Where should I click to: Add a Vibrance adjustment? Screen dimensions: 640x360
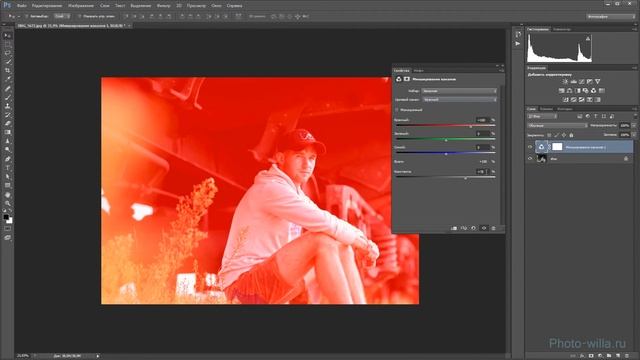598,82
